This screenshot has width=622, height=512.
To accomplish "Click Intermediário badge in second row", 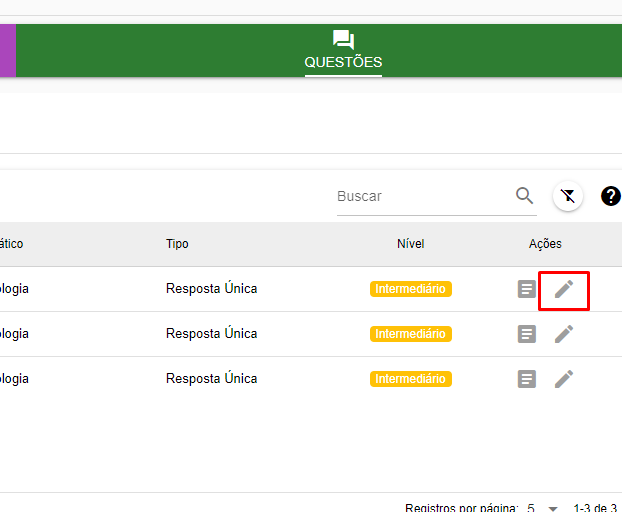I will [x=410, y=334].
